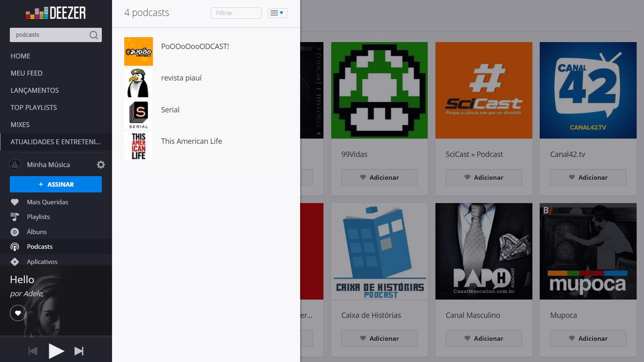Select PoOOoOooODCAST! podcast title

click(195, 47)
